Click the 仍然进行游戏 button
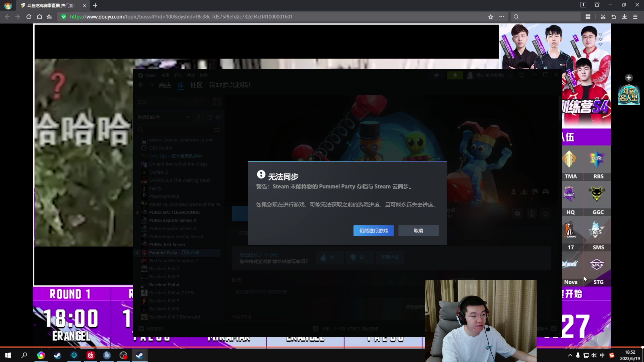This screenshot has height=362, width=644. 374,231
